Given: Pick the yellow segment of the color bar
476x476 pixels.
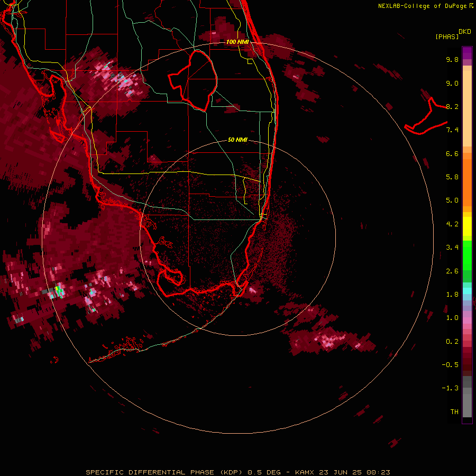Looking at the screenshot, I should pyautogui.click(x=467, y=226).
